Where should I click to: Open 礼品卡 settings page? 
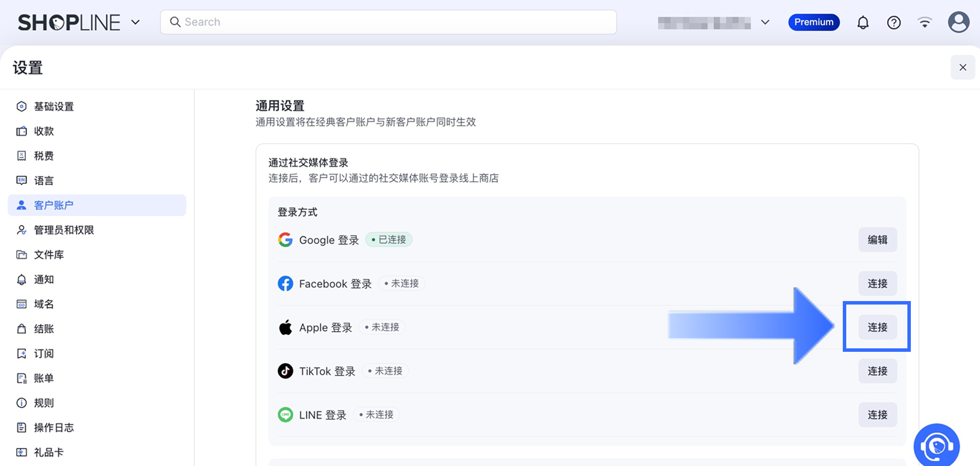(48, 452)
